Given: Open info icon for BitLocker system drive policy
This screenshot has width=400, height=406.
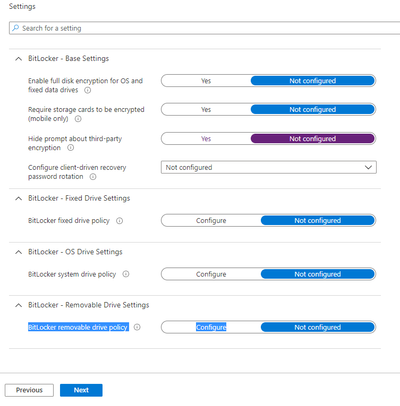Looking at the screenshot, I should click(x=126, y=274).
